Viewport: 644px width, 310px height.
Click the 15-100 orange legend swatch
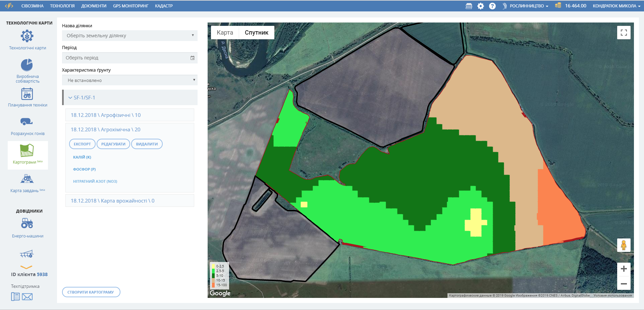pos(213,285)
